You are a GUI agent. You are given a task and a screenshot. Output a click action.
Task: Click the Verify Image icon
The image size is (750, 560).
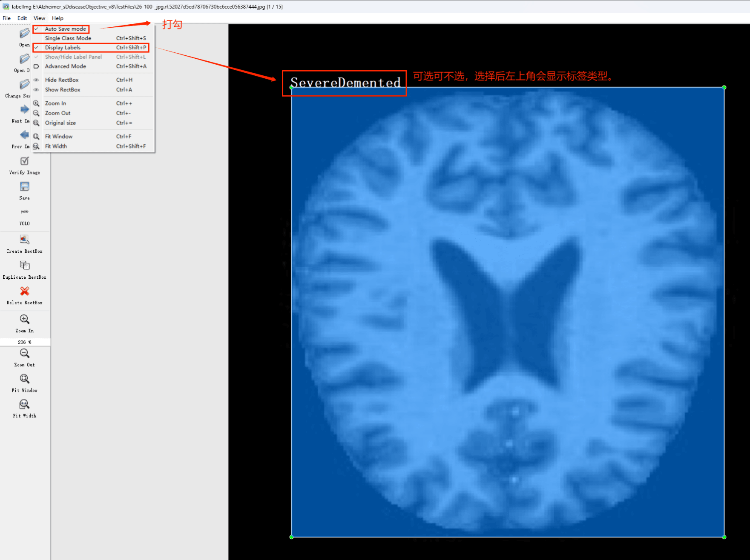click(x=25, y=161)
